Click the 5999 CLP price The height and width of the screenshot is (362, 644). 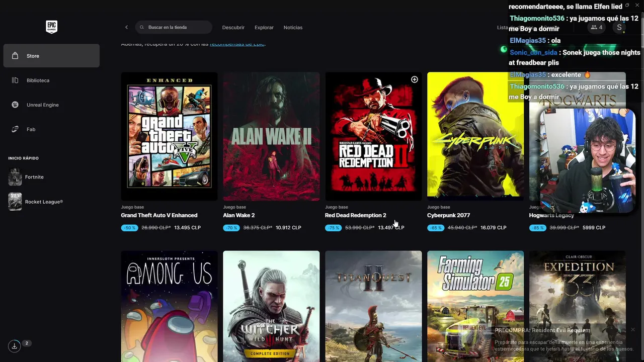pyautogui.click(x=594, y=228)
